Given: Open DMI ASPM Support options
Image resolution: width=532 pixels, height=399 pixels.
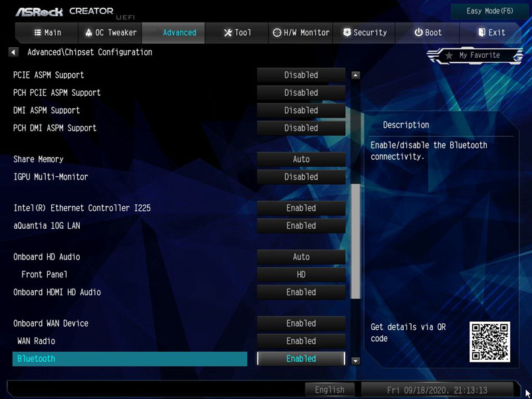Looking at the screenshot, I should click(x=301, y=110).
